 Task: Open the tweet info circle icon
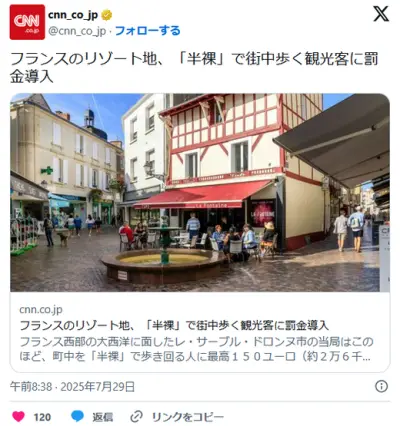(x=381, y=386)
